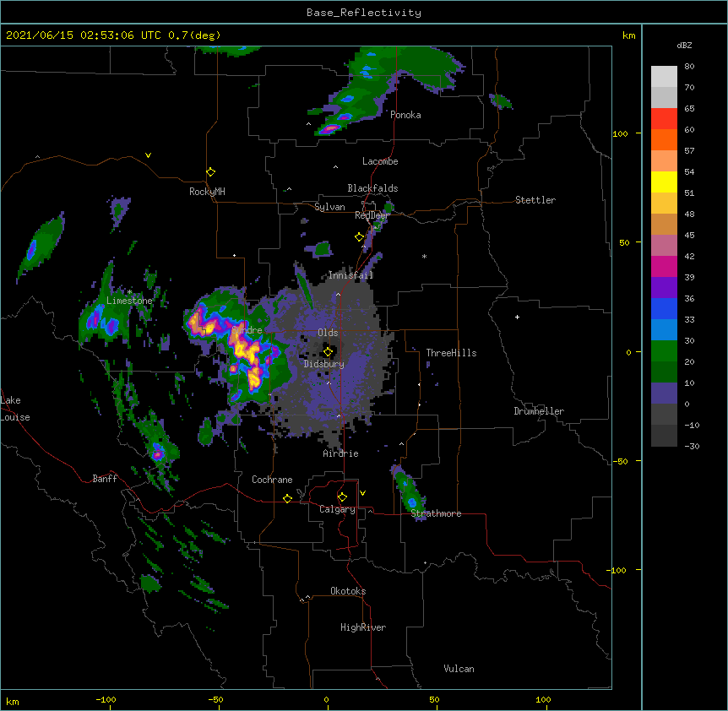
Task: Click the Sundre label near storm
Action: click(247, 330)
